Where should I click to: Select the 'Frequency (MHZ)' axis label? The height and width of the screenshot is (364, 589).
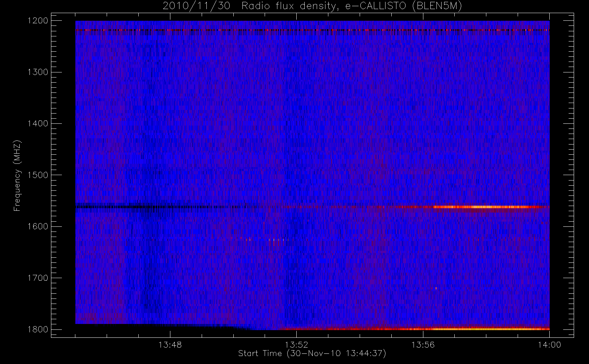point(17,175)
